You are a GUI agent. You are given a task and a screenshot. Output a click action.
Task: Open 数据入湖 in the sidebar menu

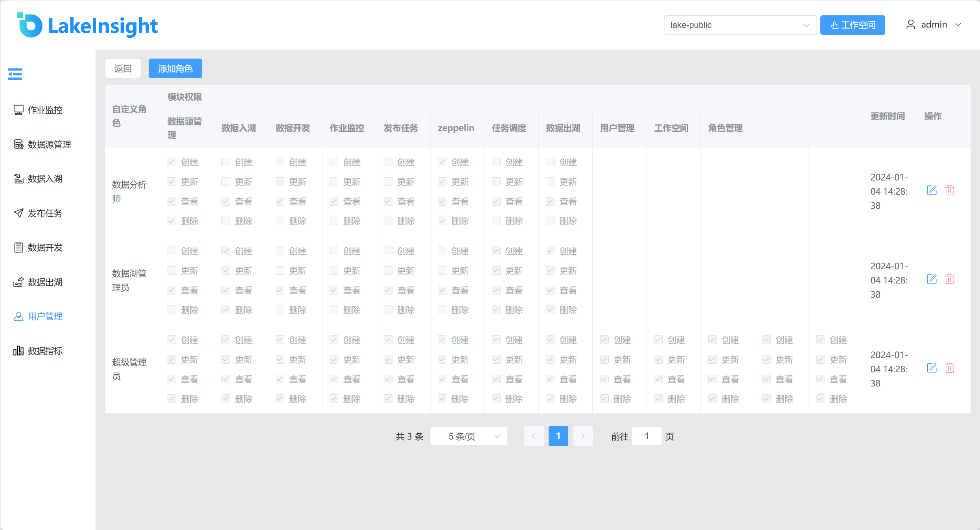point(45,179)
